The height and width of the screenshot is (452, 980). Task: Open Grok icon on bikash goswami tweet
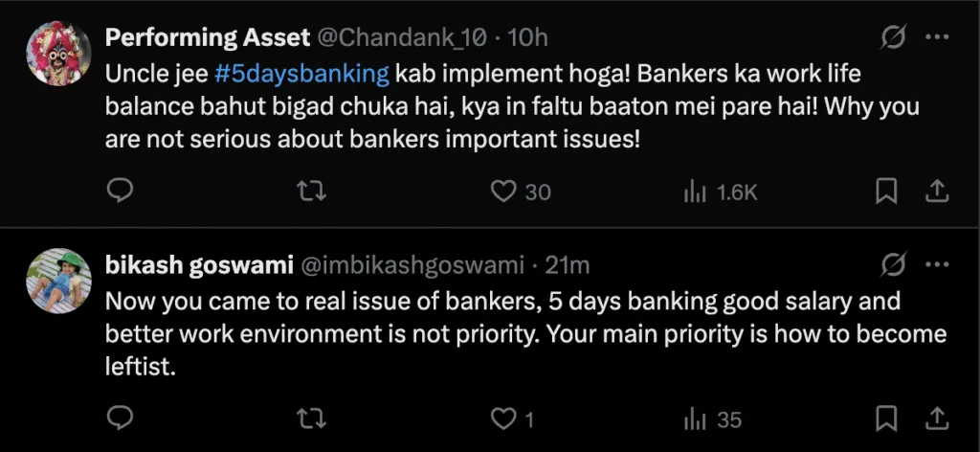pyautogui.click(x=894, y=263)
